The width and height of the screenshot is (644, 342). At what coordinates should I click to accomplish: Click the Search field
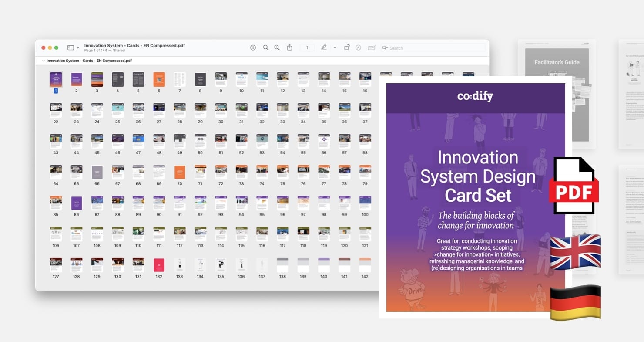(433, 48)
